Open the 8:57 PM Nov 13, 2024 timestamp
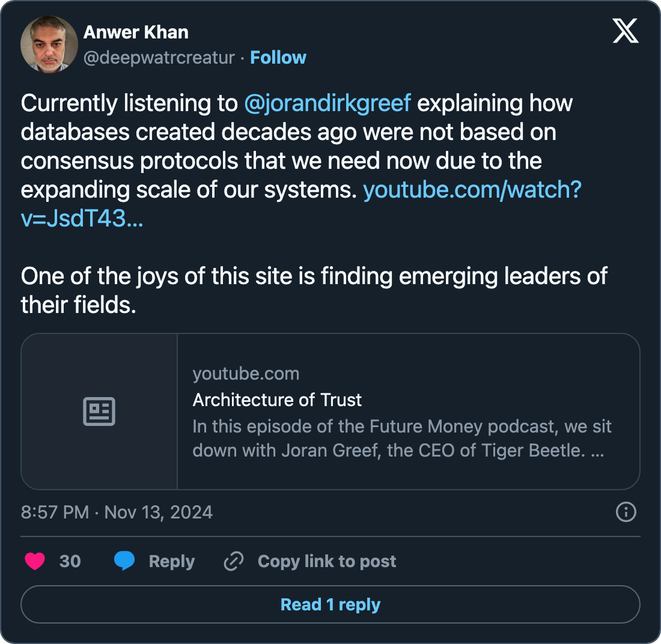The height and width of the screenshot is (644, 661). pyautogui.click(x=117, y=512)
